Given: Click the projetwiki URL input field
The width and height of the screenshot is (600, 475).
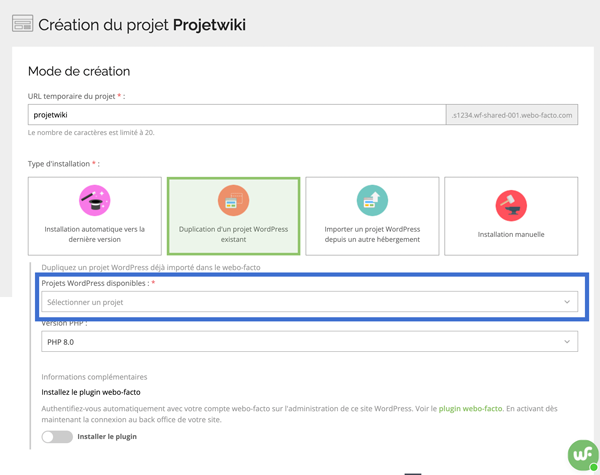Looking at the screenshot, I should tap(237, 115).
